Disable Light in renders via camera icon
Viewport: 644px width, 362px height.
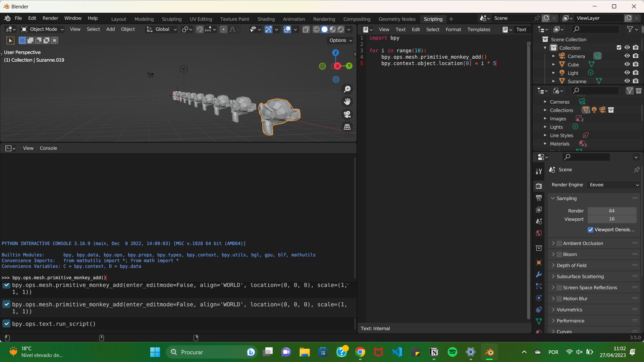pyautogui.click(x=636, y=73)
